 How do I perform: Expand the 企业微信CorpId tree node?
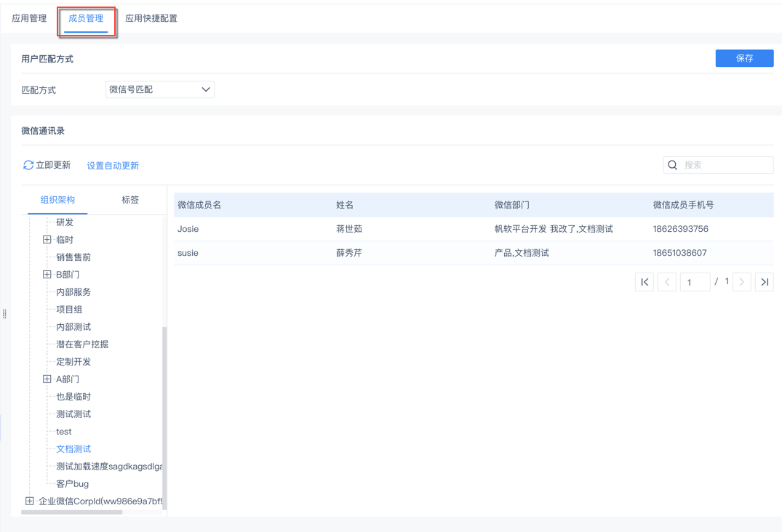click(x=29, y=501)
